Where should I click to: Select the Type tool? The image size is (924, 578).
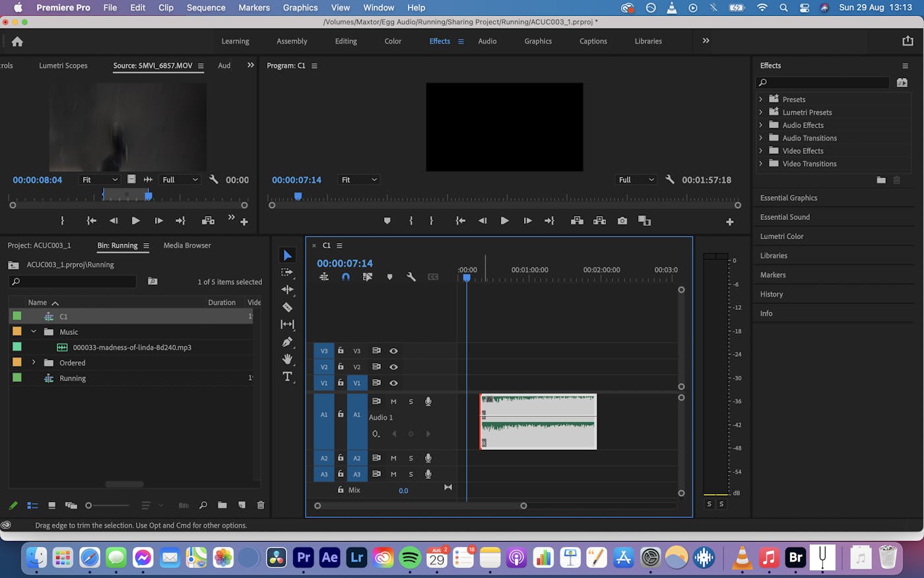click(x=287, y=377)
